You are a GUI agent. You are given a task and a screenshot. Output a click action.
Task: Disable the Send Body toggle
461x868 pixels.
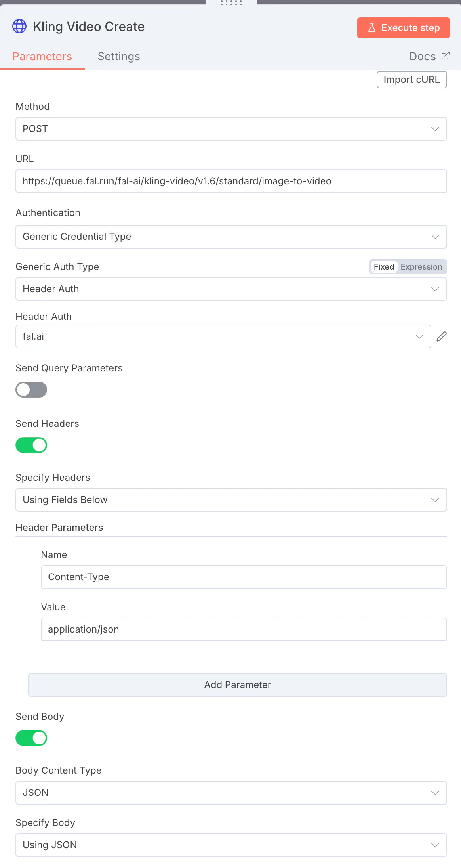click(31, 738)
